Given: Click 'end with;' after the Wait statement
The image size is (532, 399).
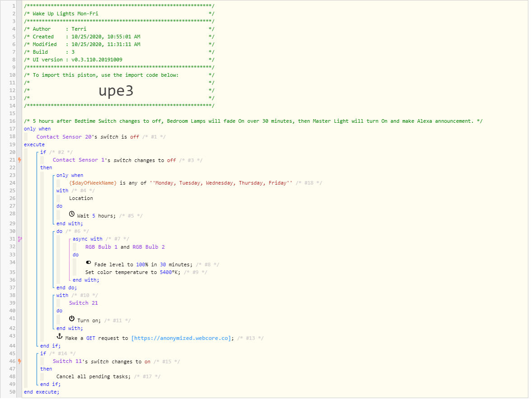Looking at the screenshot, I should click(x=70, y=224).
